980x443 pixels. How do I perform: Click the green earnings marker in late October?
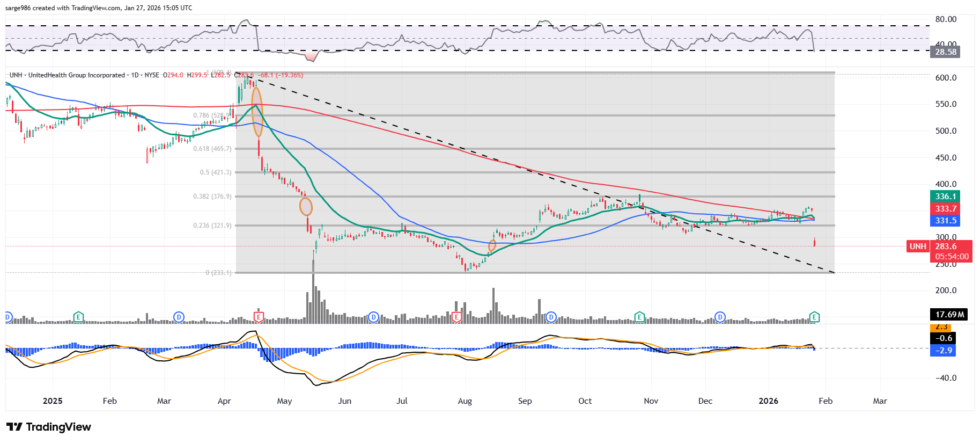pos(639,317)
